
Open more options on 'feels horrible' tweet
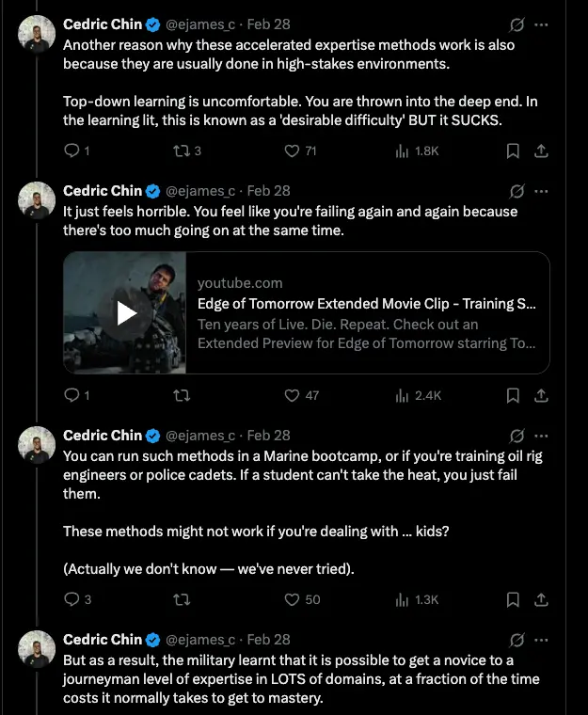541,191
